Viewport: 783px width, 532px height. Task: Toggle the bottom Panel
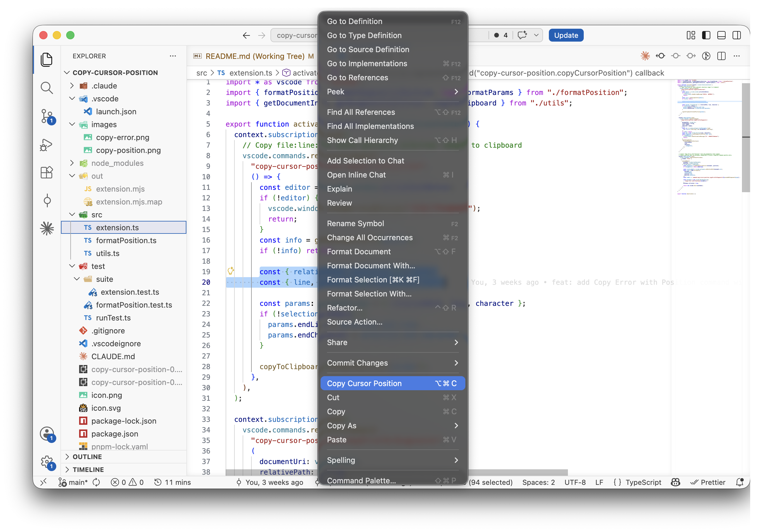click(721, 35)
